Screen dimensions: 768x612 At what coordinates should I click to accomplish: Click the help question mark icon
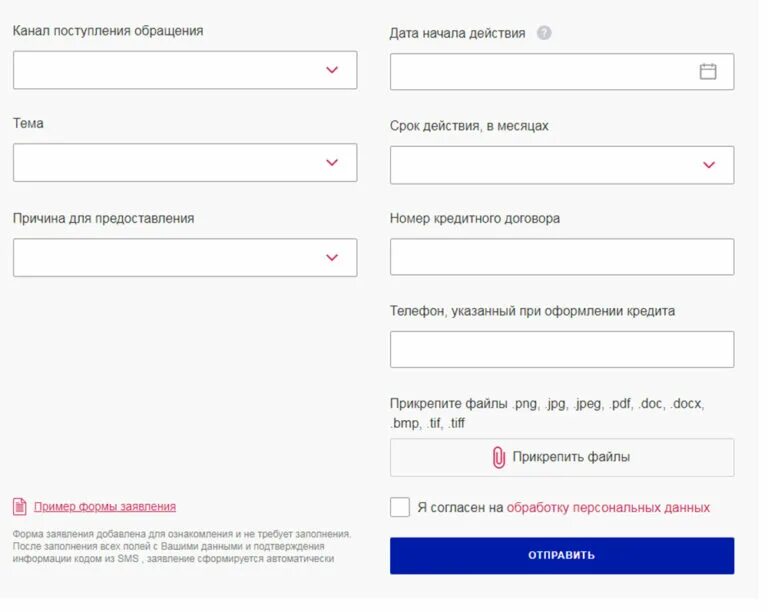544,33
